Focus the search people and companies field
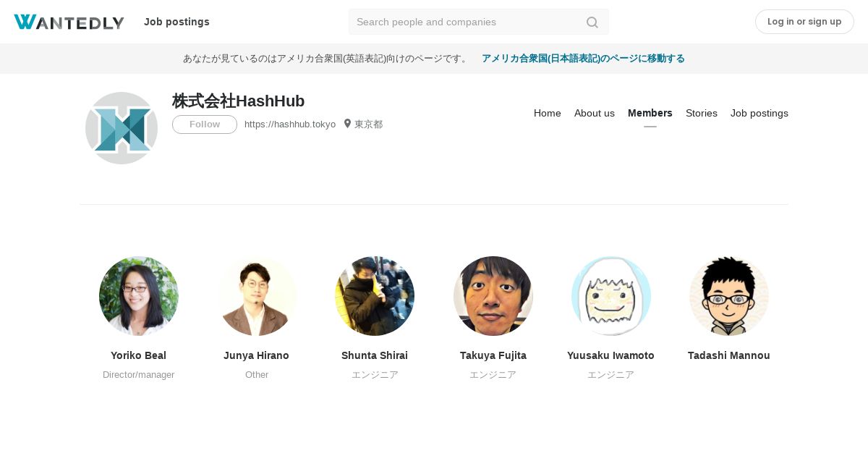 click(x=478, y=22)
